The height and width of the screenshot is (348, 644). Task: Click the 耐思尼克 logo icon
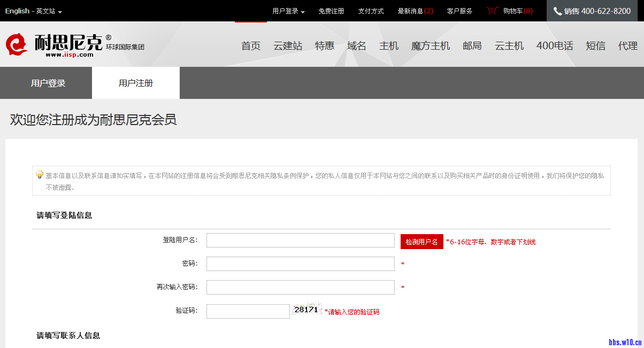pos(17,45)
